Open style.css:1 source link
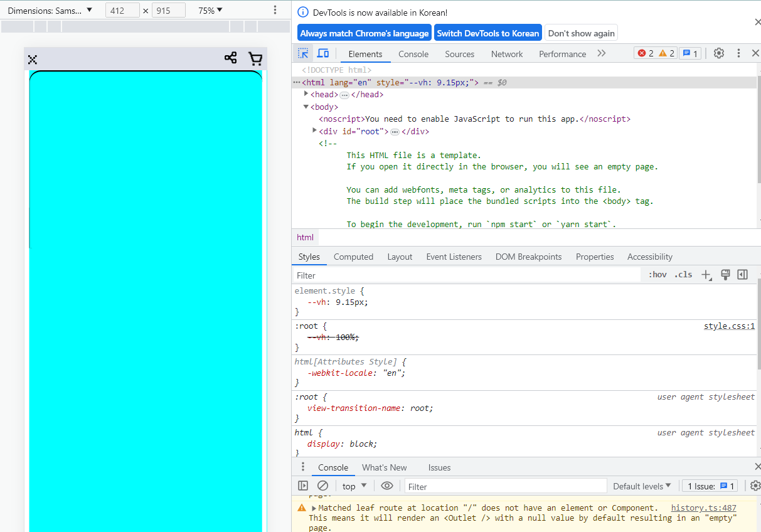 point(729,326)
